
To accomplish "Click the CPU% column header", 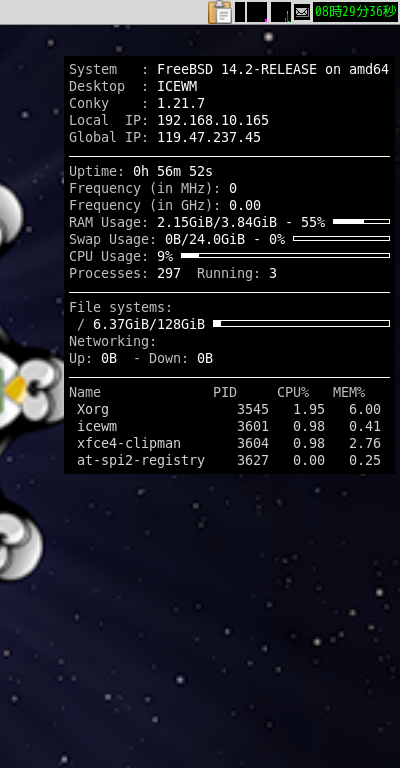I will tap(293, 392).
